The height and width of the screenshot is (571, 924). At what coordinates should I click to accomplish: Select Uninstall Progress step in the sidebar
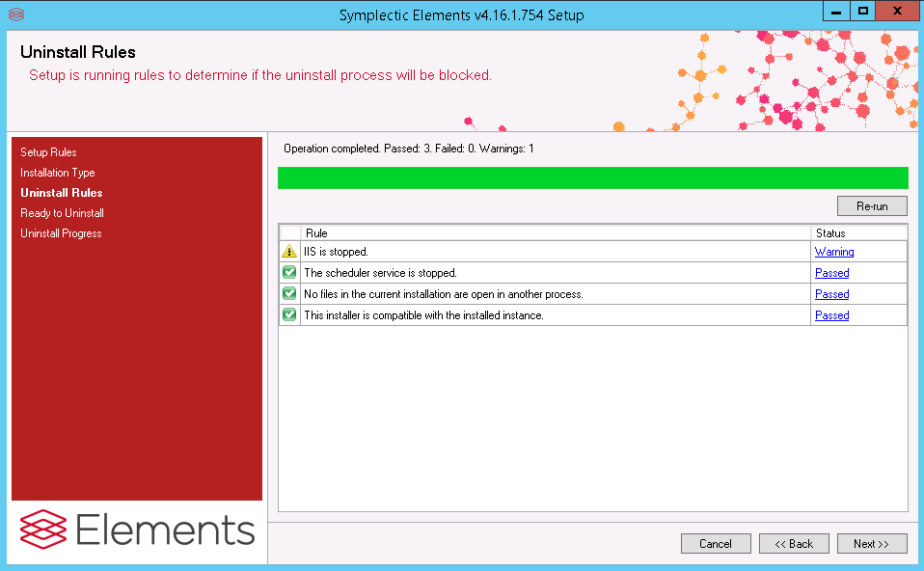coord(61,233)
